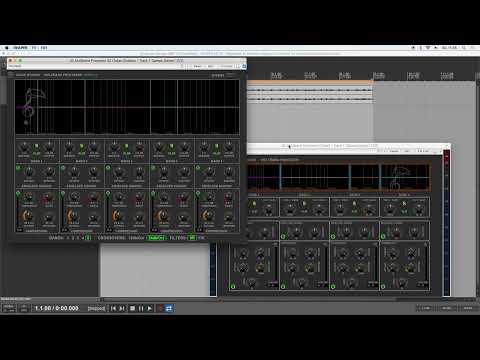The image size is (480, 360).
Task: Click Band 5 orange compressor knob, front plugin
Action: pos(207,216)
